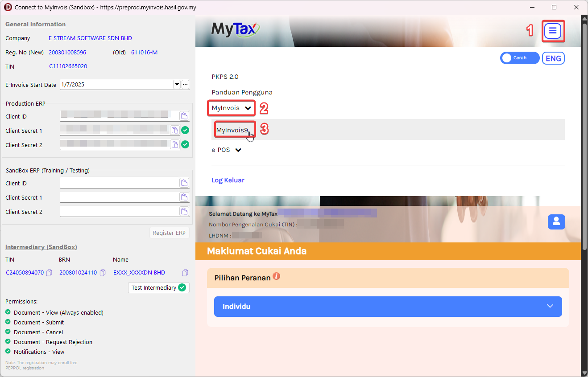Copy the intermediary BRN number
Image resolution: width=588 pixels, height=377 pixels.
point(103,273)
